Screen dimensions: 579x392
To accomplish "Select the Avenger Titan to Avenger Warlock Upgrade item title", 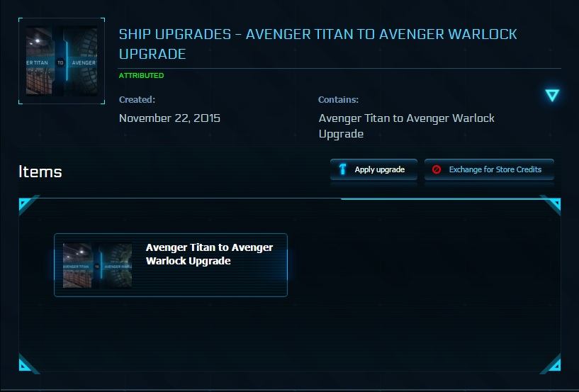I will 209,254.
